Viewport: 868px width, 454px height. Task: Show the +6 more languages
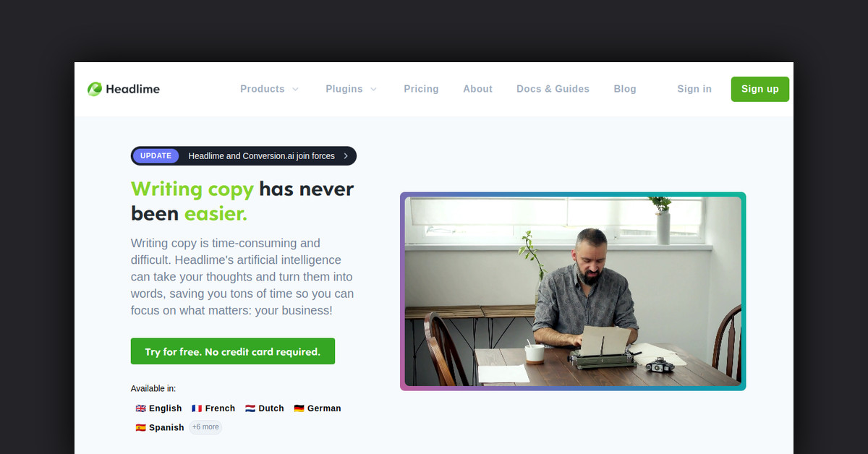pos(205,427)
